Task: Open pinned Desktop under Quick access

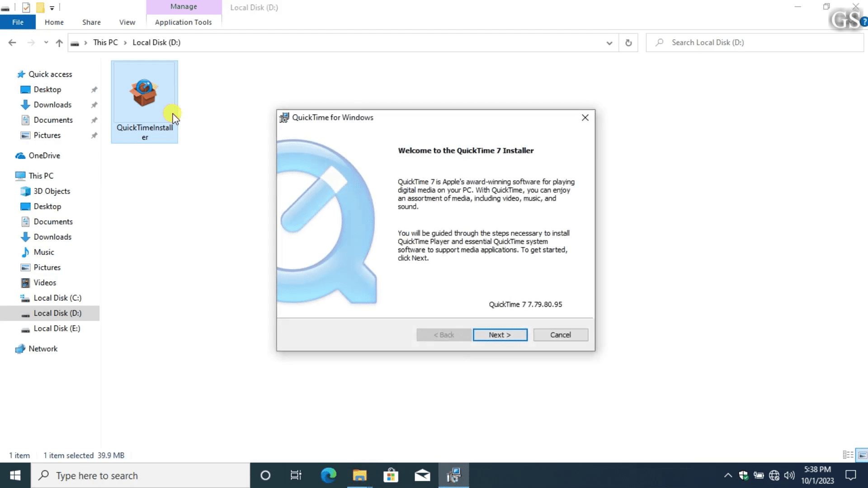Action: pyautogui.click(x=47, y=89)
